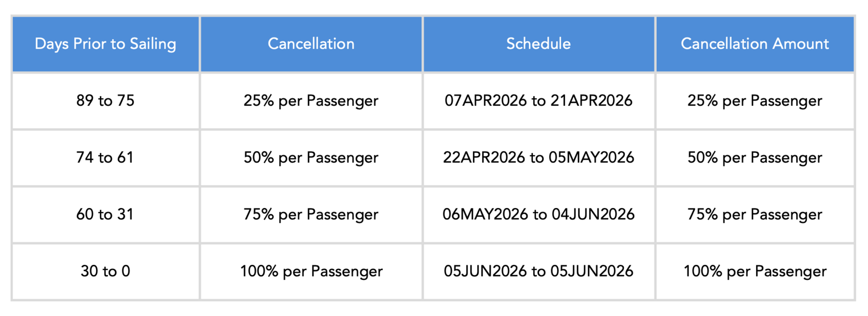
Task: Click 75% per Passenger in Cancellation Amount
Action: (x=755, y=214)
